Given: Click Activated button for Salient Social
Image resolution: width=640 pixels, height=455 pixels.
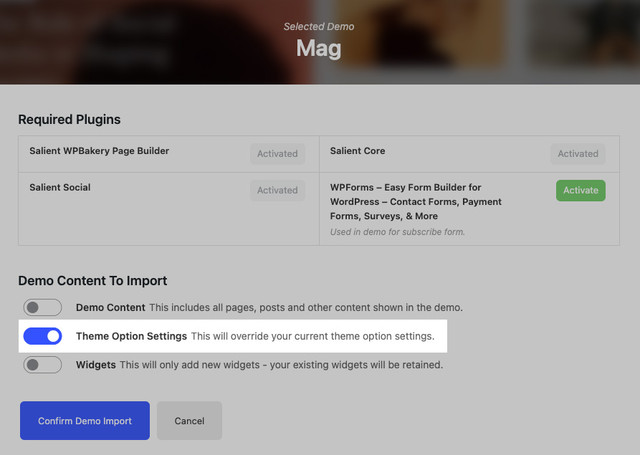Looking at the screenshot, I should coord(278,190).
